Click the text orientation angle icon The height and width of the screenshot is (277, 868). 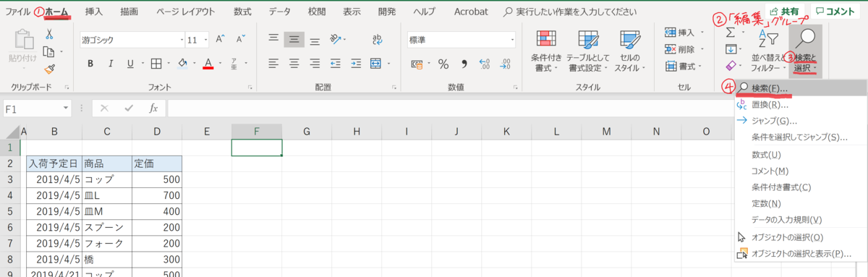click(x=336, y=40)
